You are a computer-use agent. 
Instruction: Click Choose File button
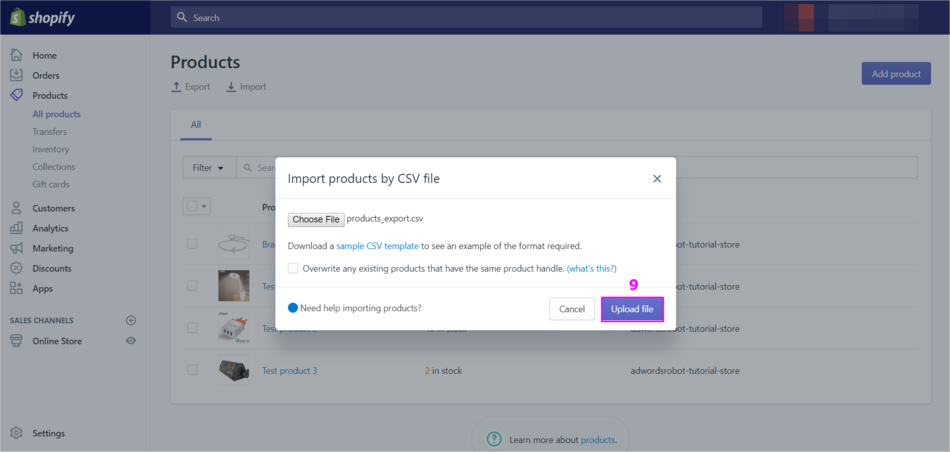[x=316, y=219]
